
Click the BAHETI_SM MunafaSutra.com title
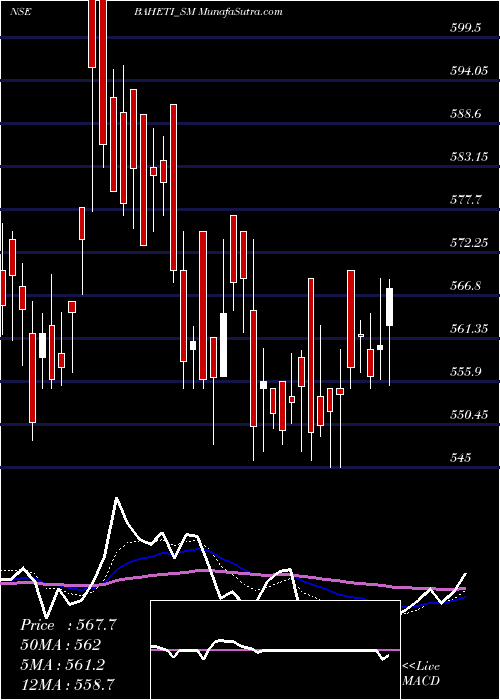click(208, 12)
